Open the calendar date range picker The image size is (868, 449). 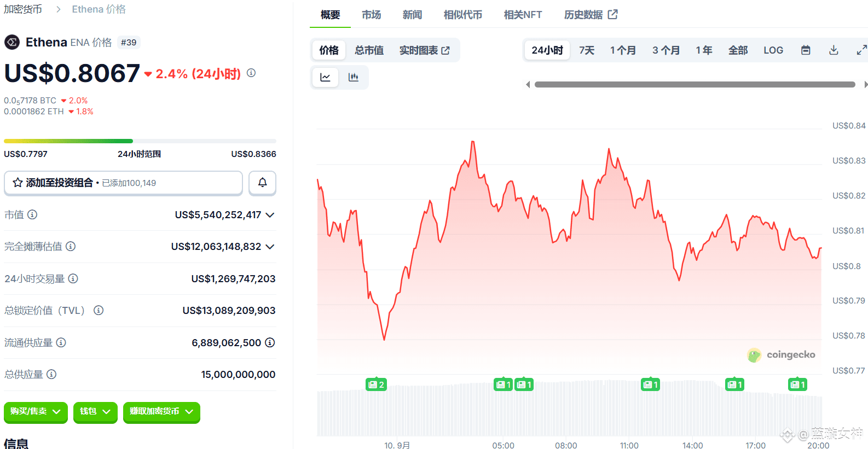806,50
